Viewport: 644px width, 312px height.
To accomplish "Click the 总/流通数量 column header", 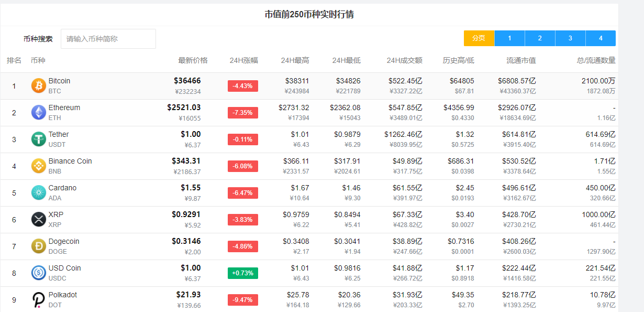I will coord(596,60).
